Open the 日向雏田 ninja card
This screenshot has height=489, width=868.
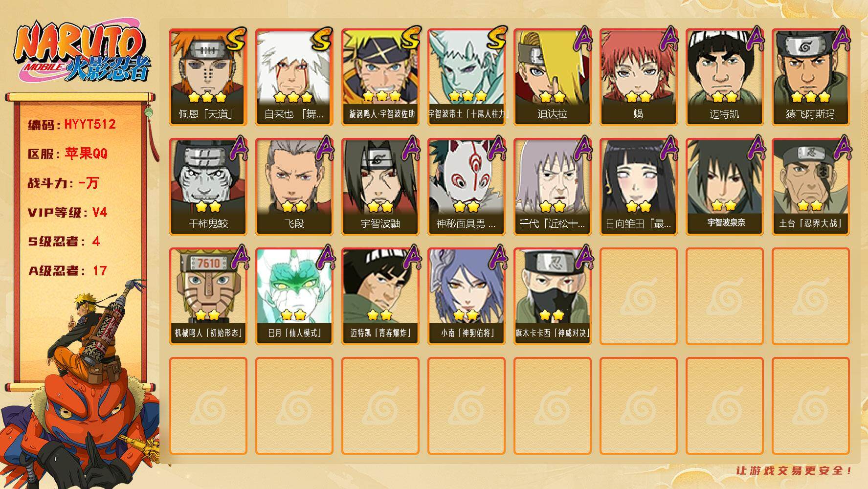point(638,186)
